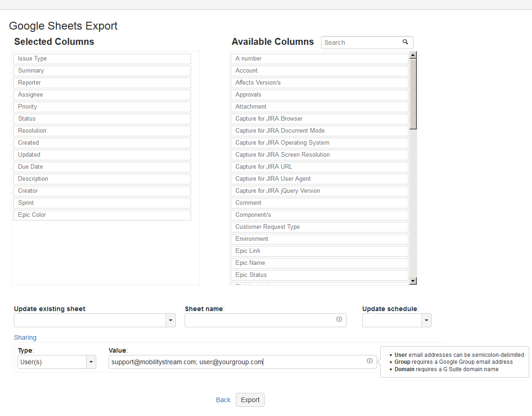Select Issue Type in Selected Columns
Viewport: 532px width, 416px height.
click(x=102, y=59)
